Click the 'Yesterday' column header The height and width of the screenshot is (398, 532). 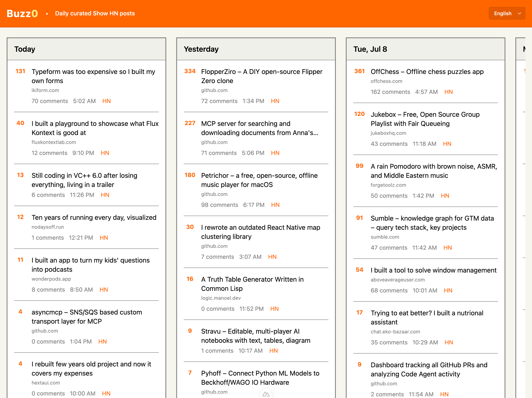(x=201, y=49)
